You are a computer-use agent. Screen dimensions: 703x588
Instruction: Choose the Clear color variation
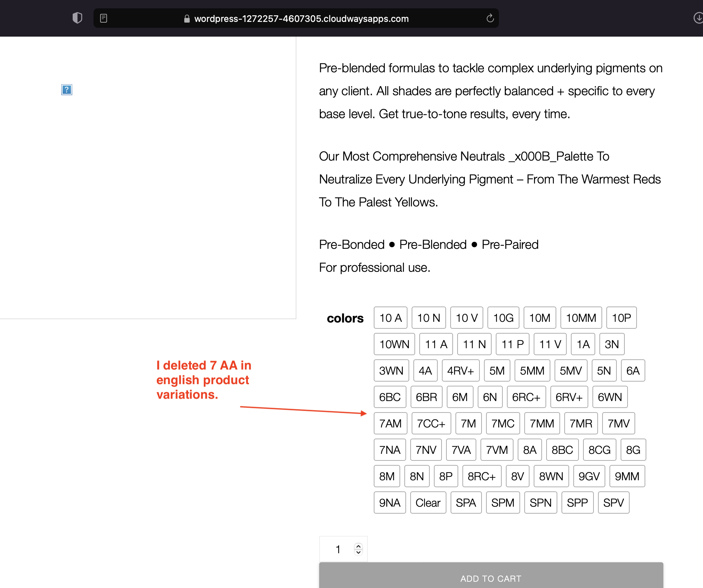pos(428,503)
